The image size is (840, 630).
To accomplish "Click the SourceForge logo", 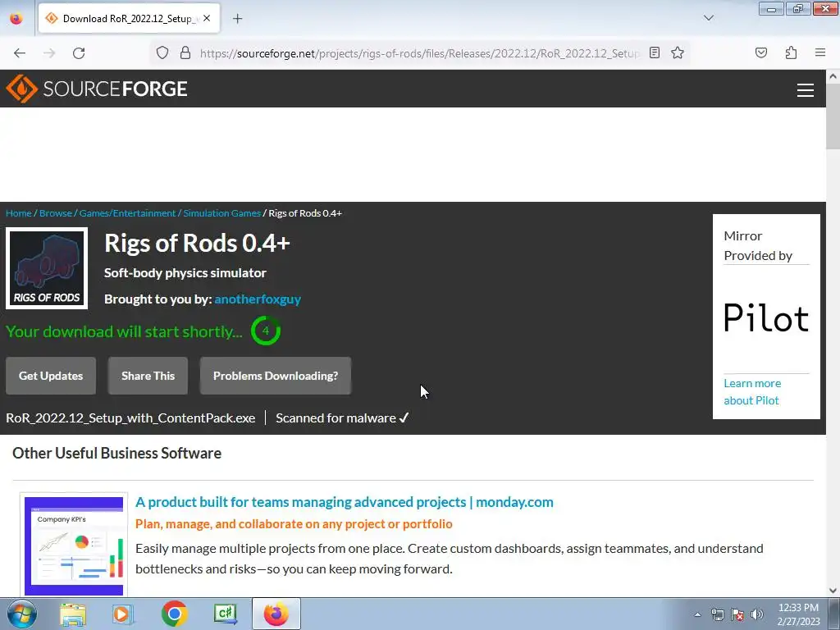I will 97,89.
